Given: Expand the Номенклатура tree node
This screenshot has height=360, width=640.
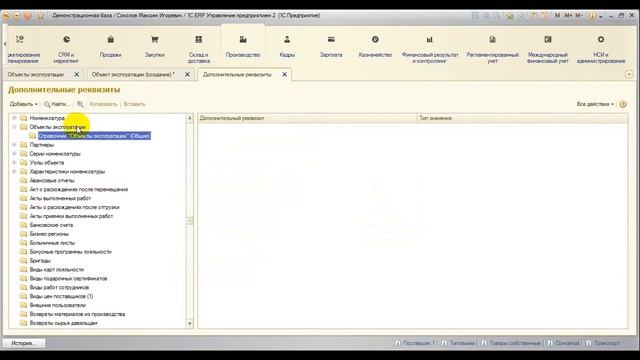Looking at the screenshot, I should [x=14, y=118].
